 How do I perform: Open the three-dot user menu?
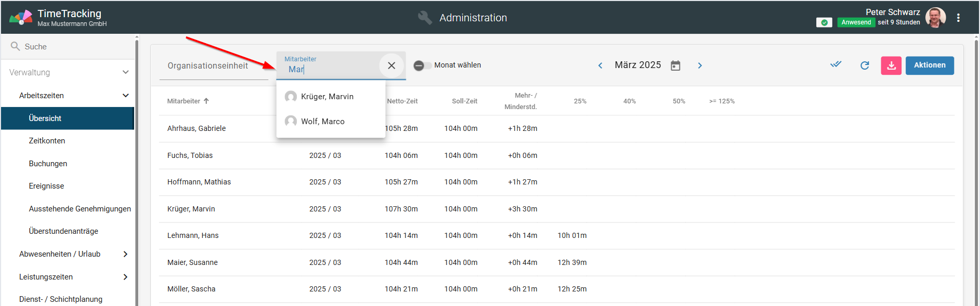(x=958, y=18)
